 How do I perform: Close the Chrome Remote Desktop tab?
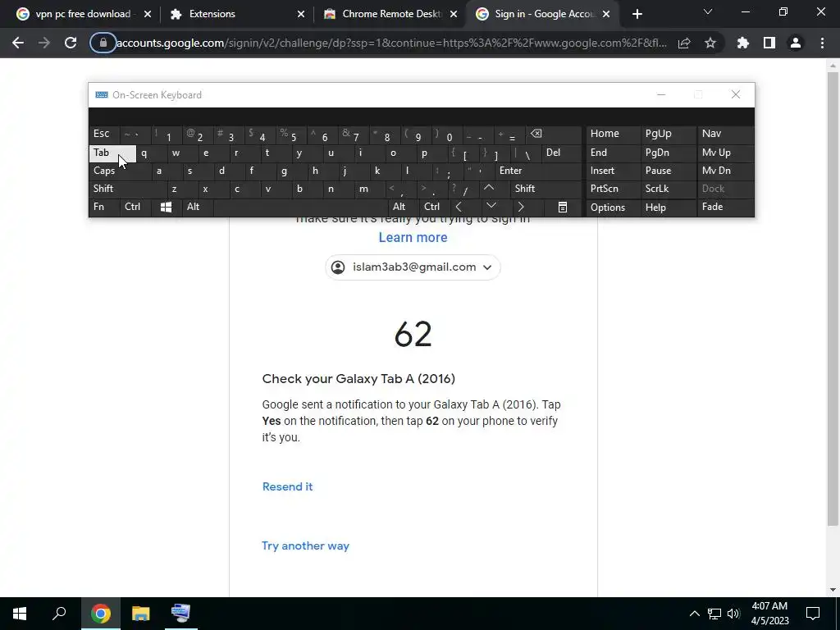point(454,14)
